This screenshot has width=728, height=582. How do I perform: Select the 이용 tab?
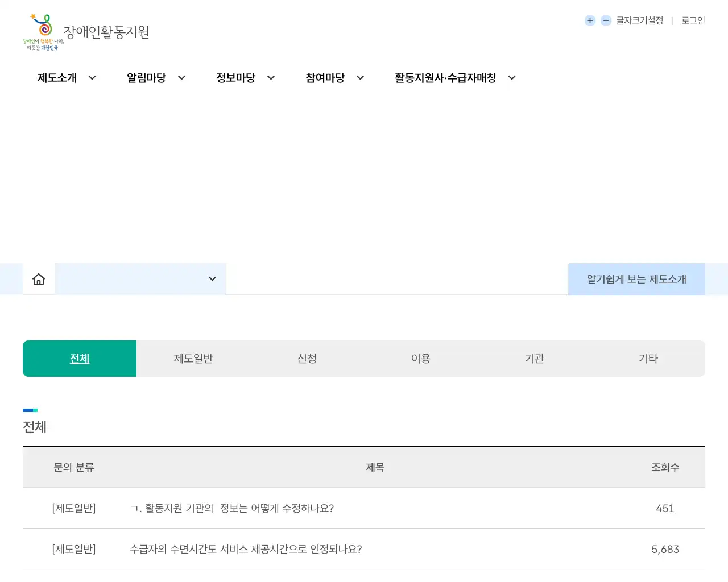(x=421, y=358)
